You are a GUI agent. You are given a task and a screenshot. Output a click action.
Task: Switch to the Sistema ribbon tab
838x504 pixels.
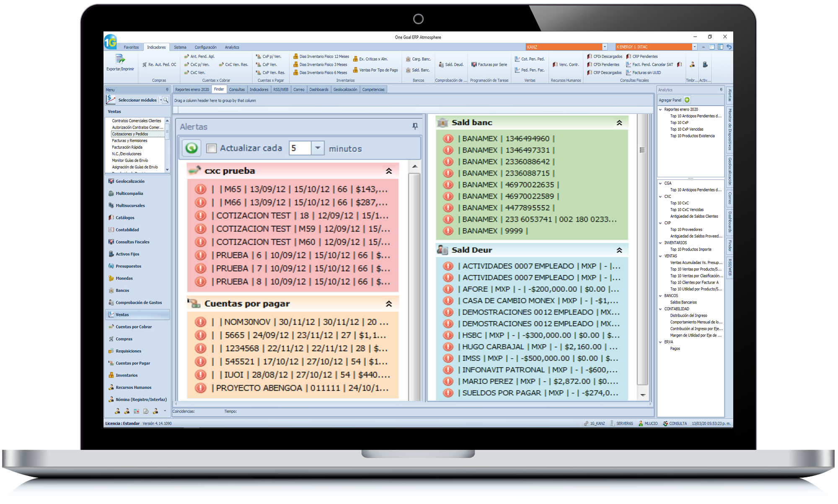180,47
